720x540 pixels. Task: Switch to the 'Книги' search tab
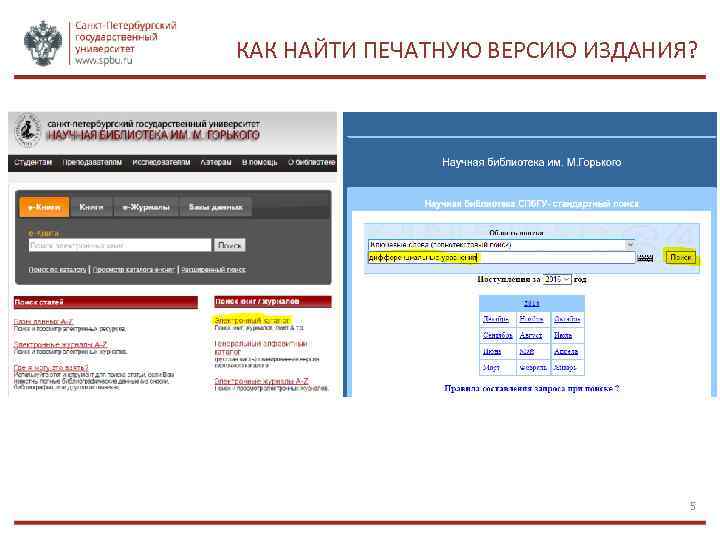(91, 208)
